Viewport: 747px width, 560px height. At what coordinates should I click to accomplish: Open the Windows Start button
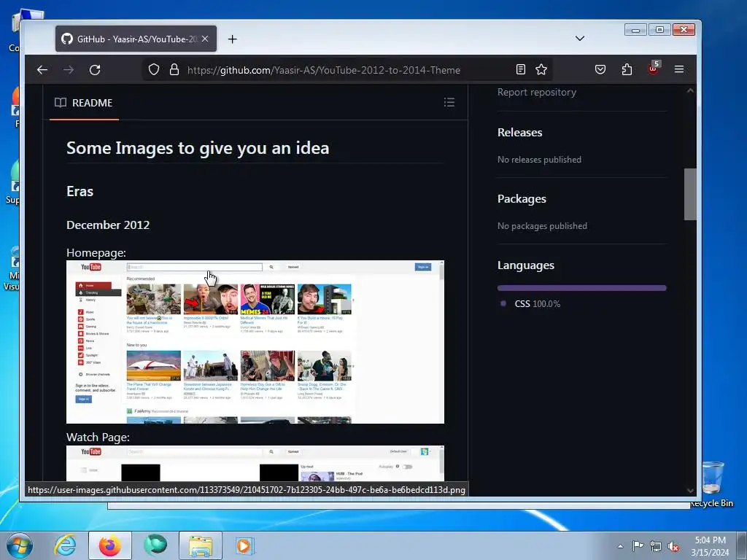[20, 545]
